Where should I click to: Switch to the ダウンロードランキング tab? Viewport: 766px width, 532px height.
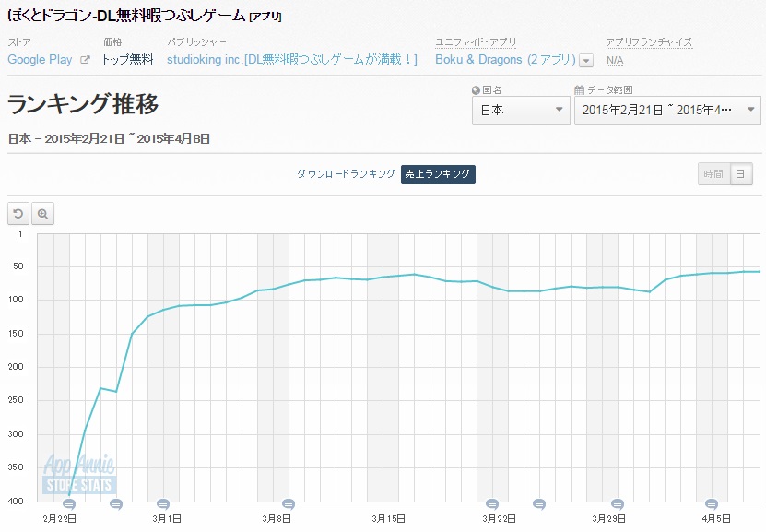346,174
